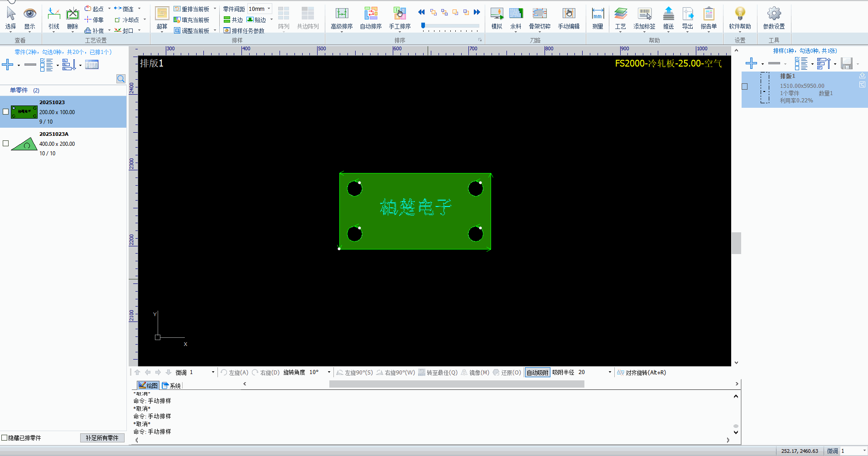Tick the checkbox beside part 20251023A

6,143
